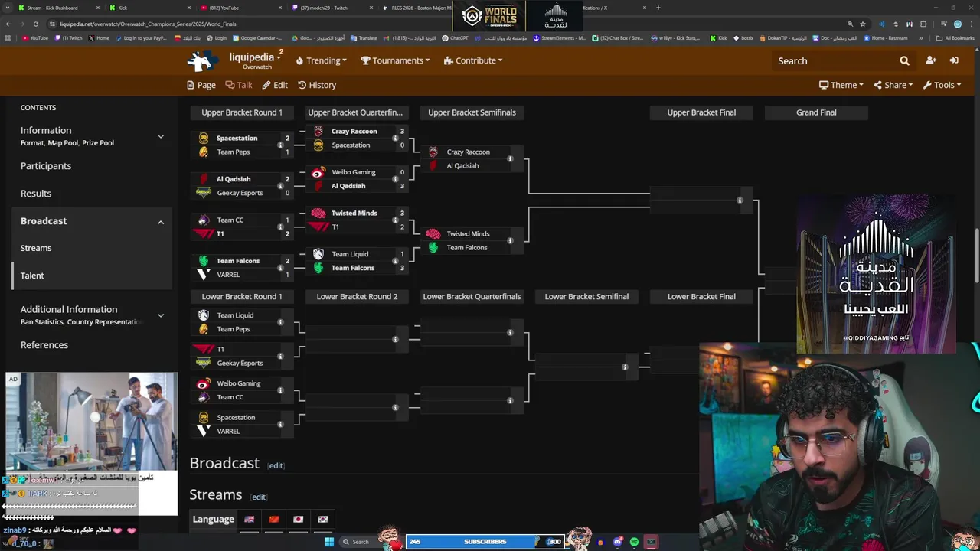Open the Tools dropdown

(x=942, y=85)
